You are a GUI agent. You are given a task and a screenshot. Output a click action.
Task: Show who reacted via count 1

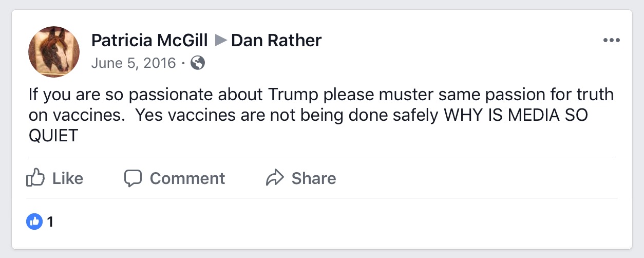50,222
